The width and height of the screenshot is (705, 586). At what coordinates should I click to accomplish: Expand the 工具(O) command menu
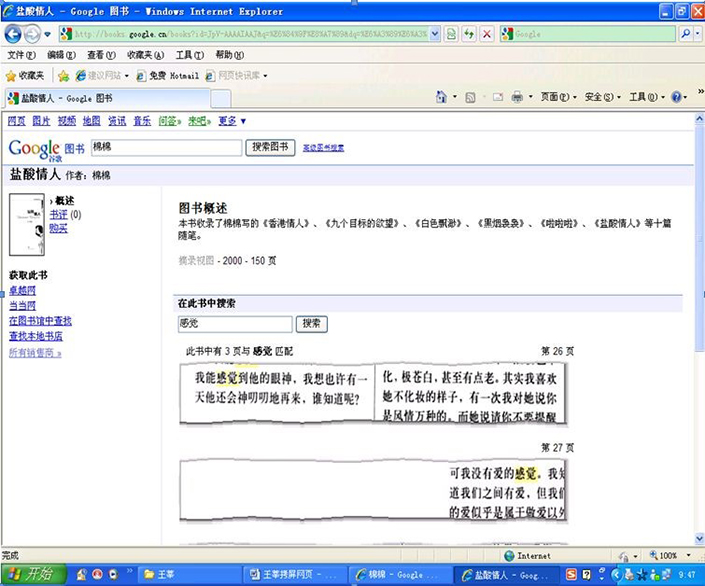(x=647, y=97)
